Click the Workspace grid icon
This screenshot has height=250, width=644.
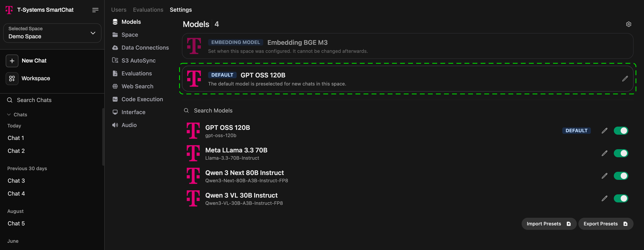[x=12, y=79]
